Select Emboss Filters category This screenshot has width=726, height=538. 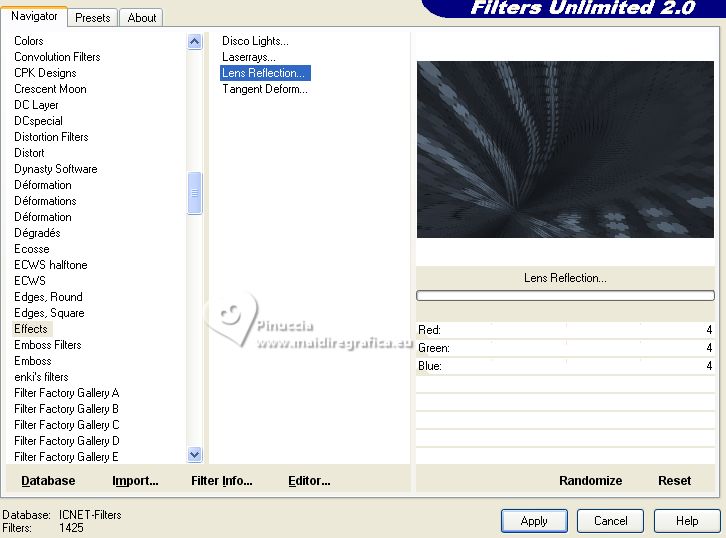point(48,344)
